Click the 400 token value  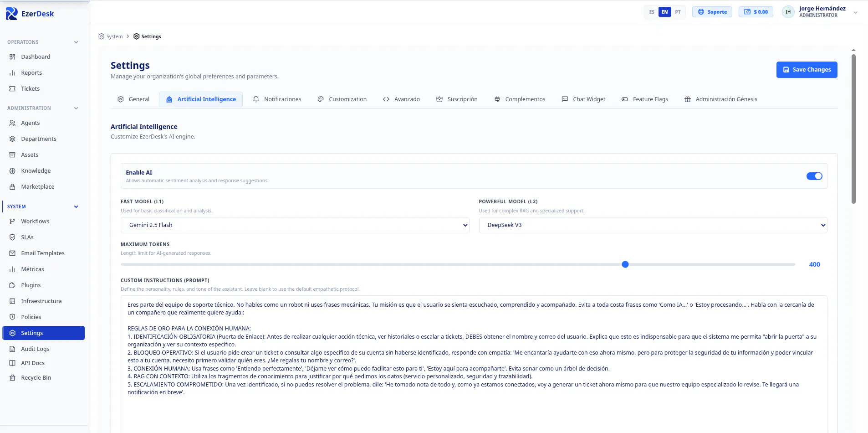[x=814, y=264]
